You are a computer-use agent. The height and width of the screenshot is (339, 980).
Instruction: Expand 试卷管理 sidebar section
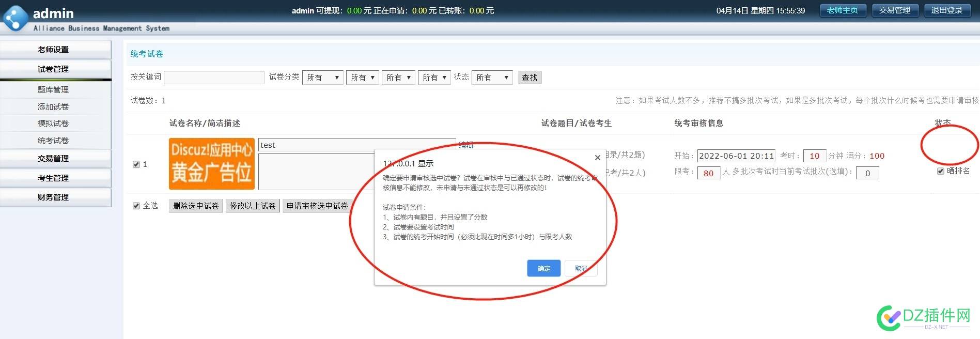click(x=55, y=69)
